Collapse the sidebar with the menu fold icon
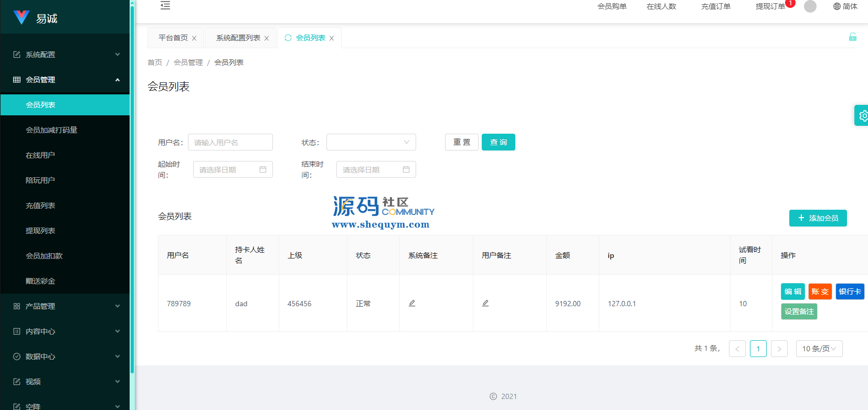 coord(165,6)
